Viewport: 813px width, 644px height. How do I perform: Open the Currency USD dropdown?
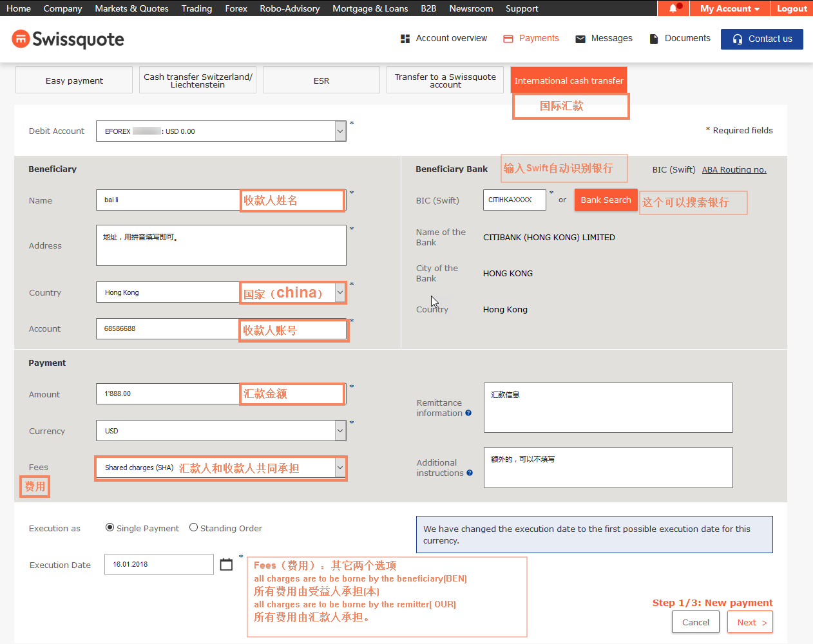coord(221,431)
